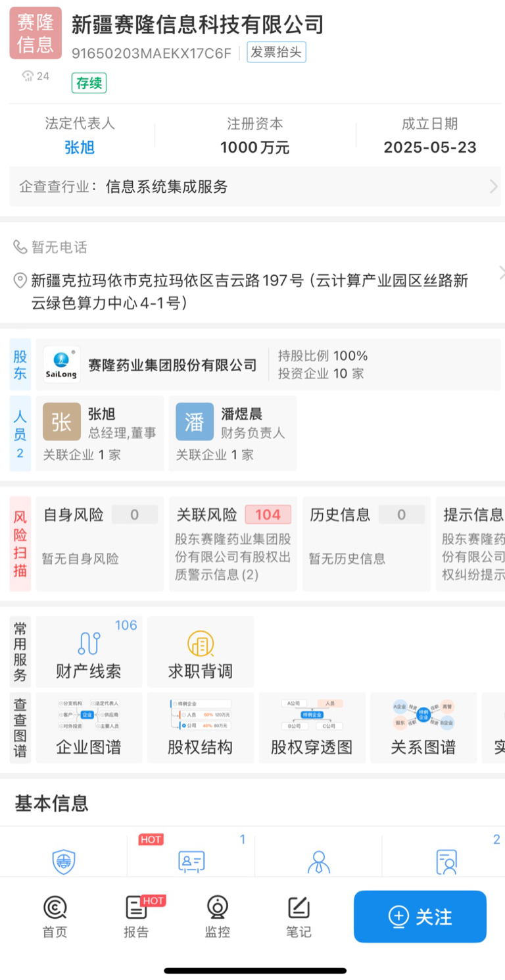This screenshot has height=980, width=505.
Task: Open the 发票抬头 invoice header tag
Action: coord(276,53)
